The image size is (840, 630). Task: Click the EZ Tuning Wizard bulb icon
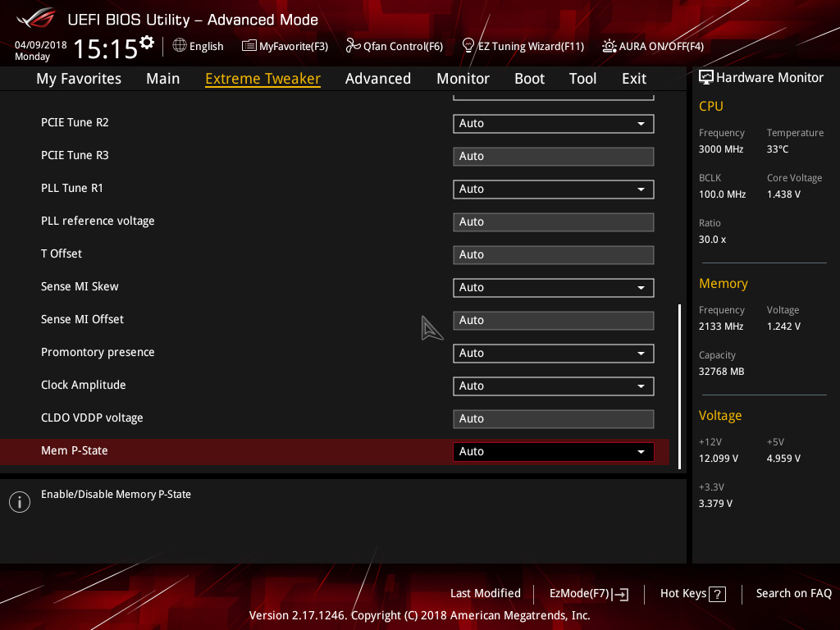(468, 46)
